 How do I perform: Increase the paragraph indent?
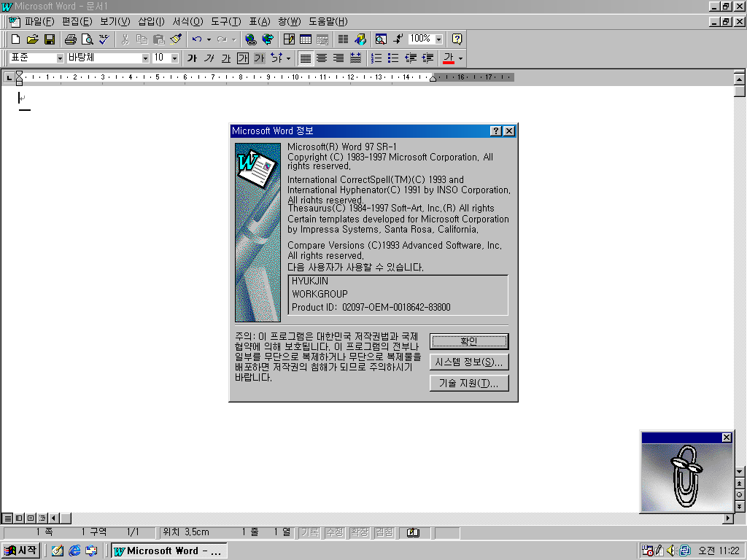427,58
